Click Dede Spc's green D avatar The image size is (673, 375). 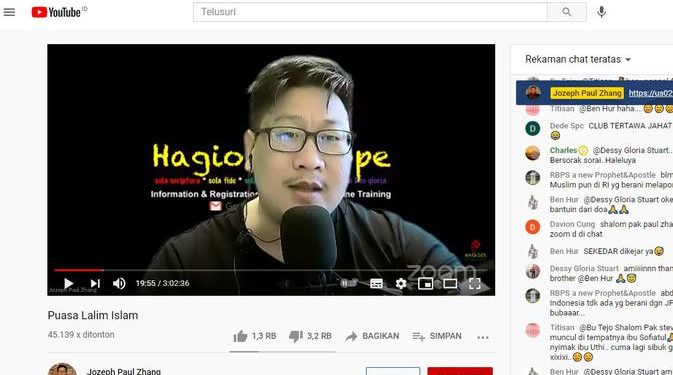click(x=533, y=128)
